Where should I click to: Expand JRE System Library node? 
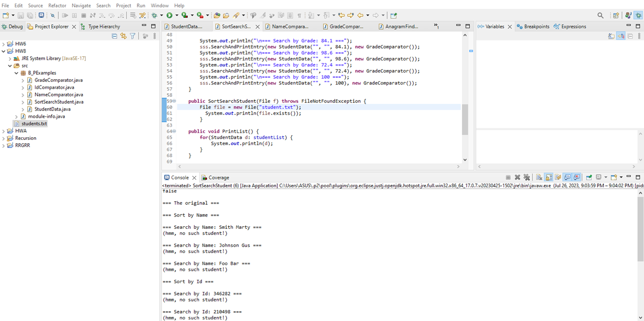tap(10, 58)
